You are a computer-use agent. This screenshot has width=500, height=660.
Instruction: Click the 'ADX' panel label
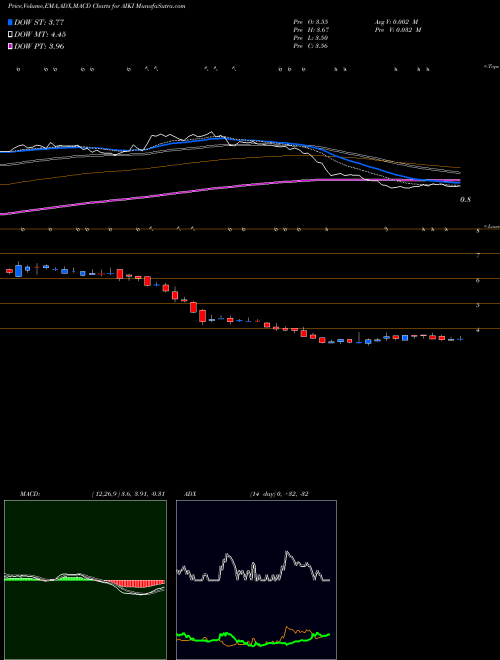[191, 494]
